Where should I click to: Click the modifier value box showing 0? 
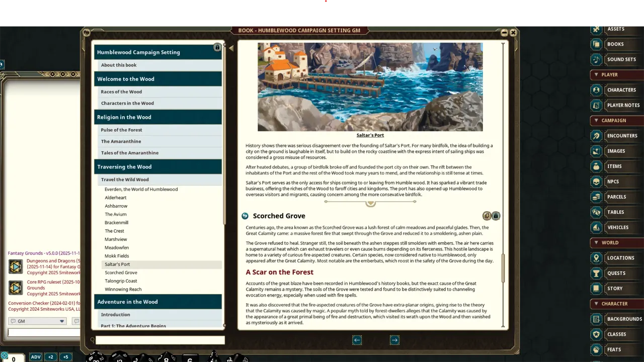point(15,358)
